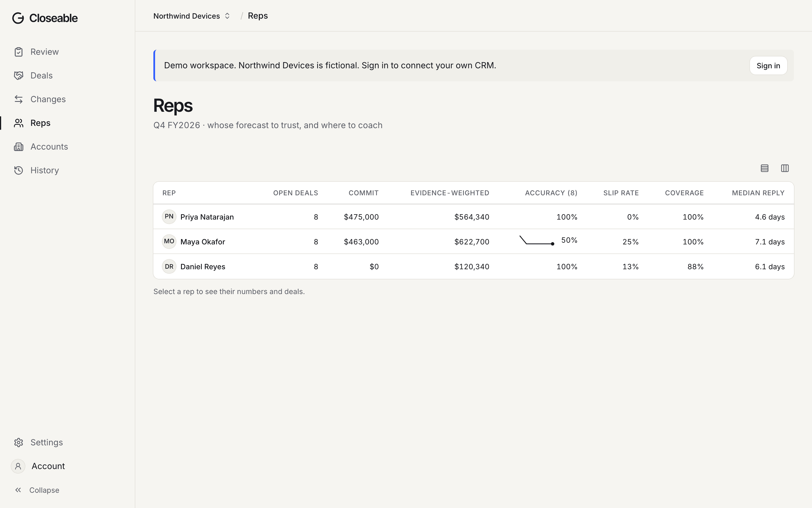Select Priya Natarajan's name
812x508 pixels.
[207, 217]
